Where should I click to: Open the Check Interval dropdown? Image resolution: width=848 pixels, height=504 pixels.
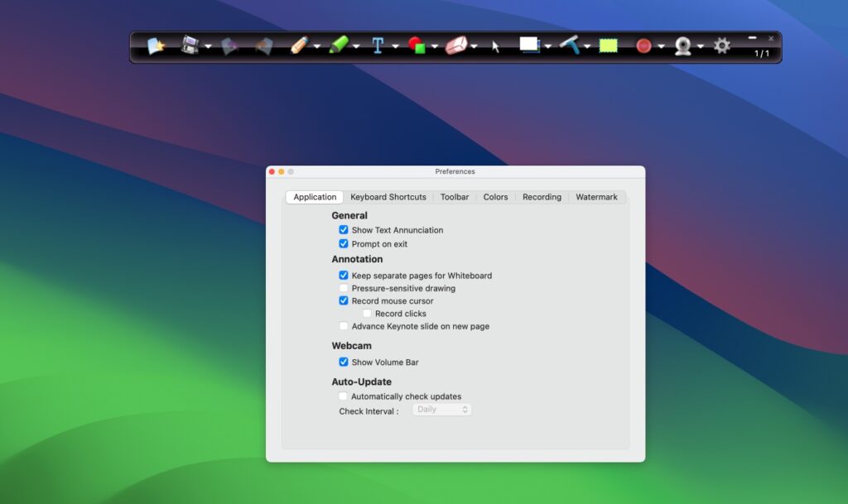click(x=442, y=409)
